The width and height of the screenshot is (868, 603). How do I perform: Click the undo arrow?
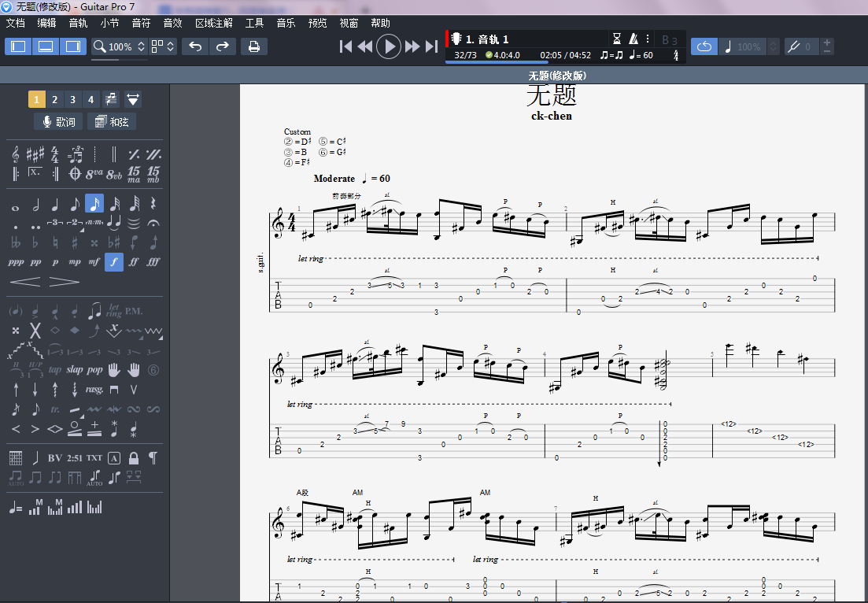pos(195,46)
